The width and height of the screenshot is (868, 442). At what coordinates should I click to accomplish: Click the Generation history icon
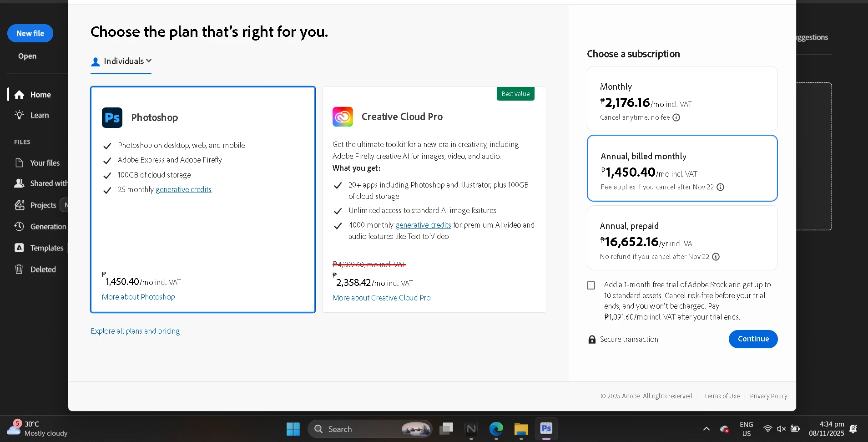pyautogui.click(x=19, y=226)
